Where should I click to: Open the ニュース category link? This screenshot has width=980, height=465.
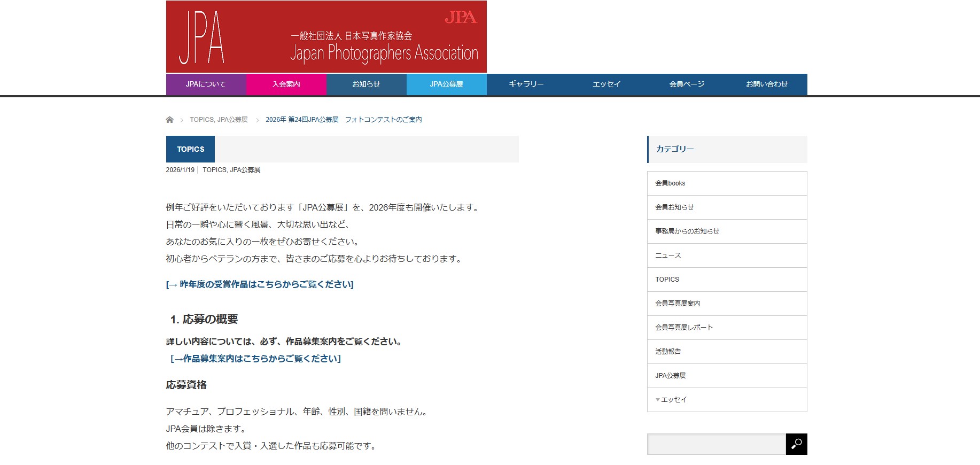(x=668, y=255)
